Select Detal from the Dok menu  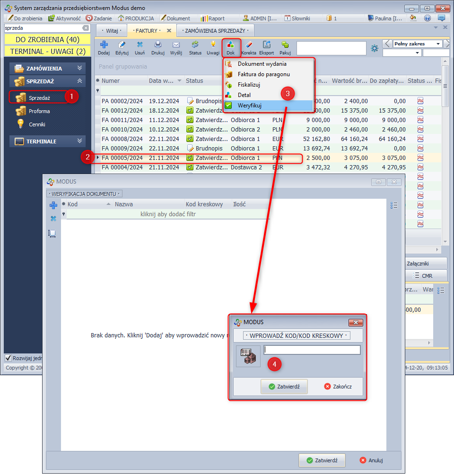(x=269, y=95)
